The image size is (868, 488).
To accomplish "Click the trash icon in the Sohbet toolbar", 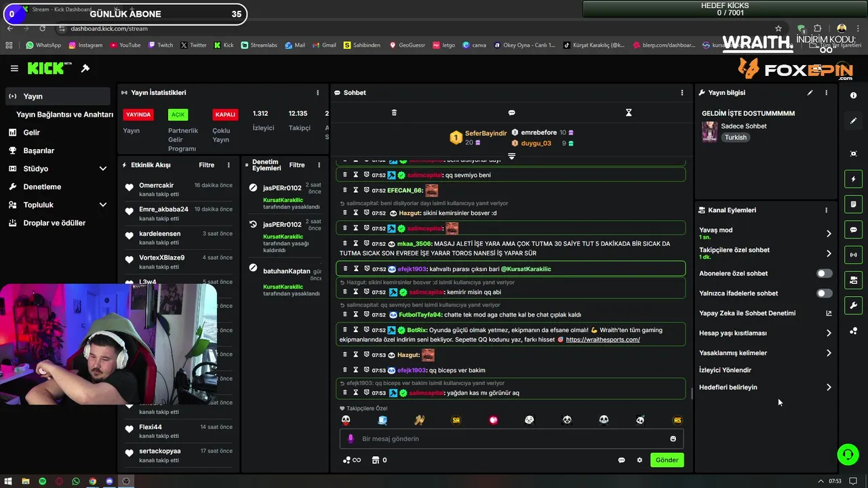I will 394,113.
